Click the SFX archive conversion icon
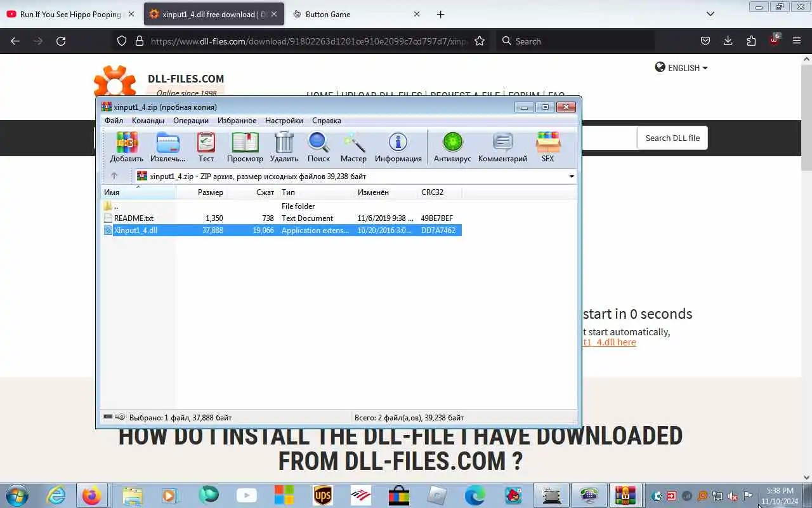 pos(547,147)
